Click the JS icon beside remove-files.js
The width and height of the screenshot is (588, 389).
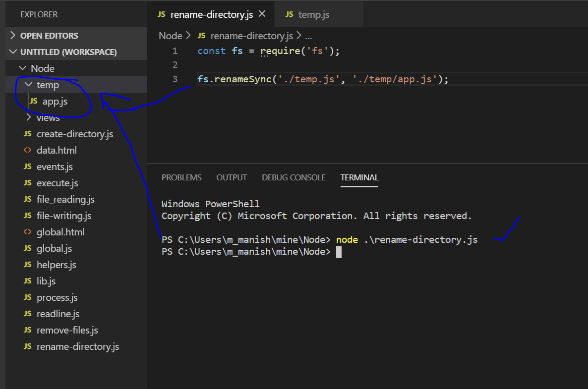27,330
